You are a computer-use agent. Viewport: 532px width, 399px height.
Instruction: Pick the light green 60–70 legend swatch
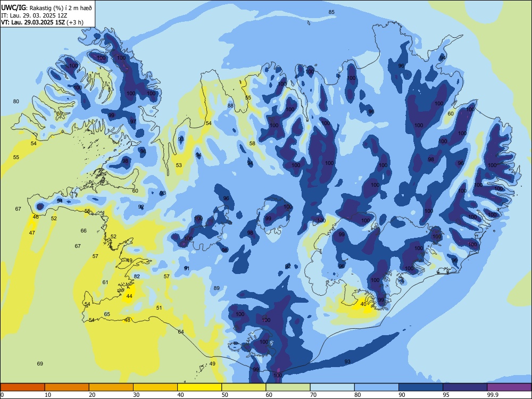288,387
